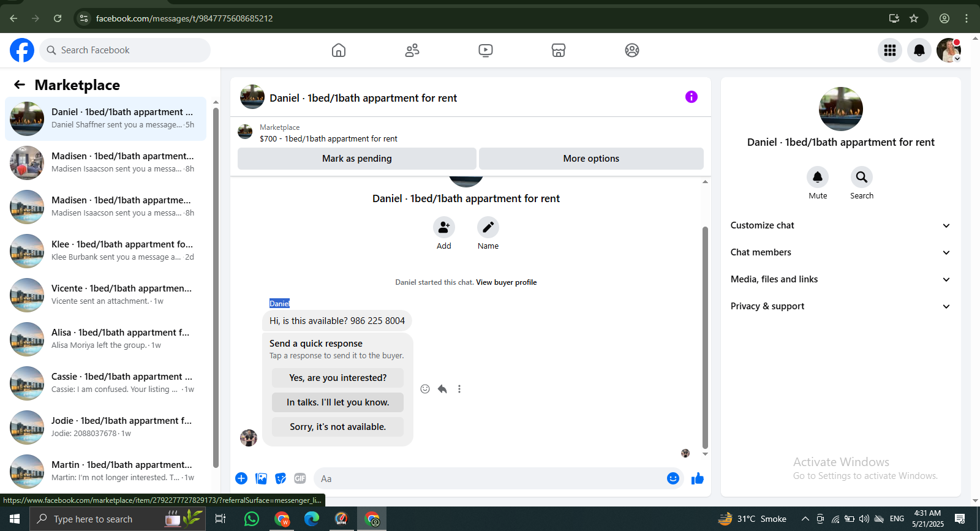Click Mark as pending button
Screen dimensions: 980x531
tap(357, 159)
